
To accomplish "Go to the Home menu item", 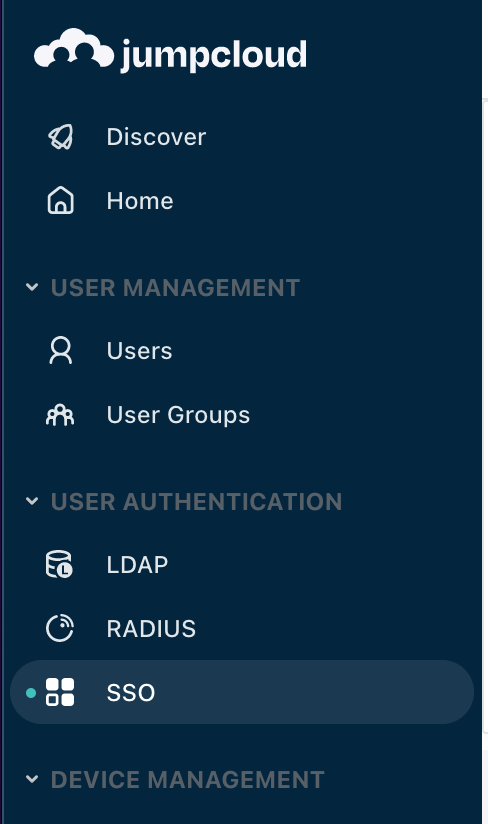I will click(140, 201).
